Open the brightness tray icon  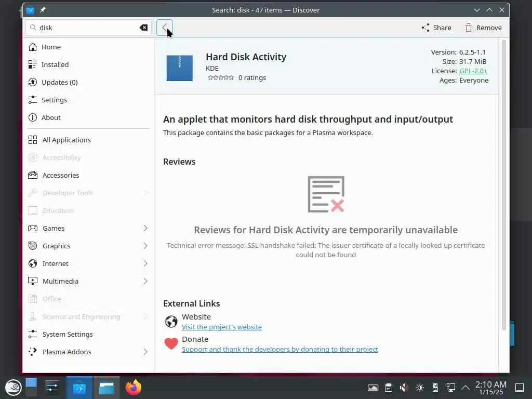420,388
